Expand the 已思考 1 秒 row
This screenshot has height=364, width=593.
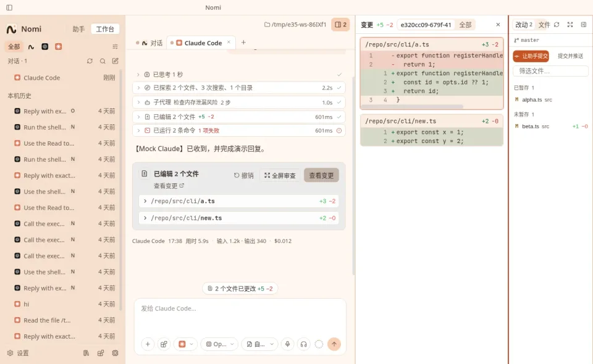pos(239,75)
